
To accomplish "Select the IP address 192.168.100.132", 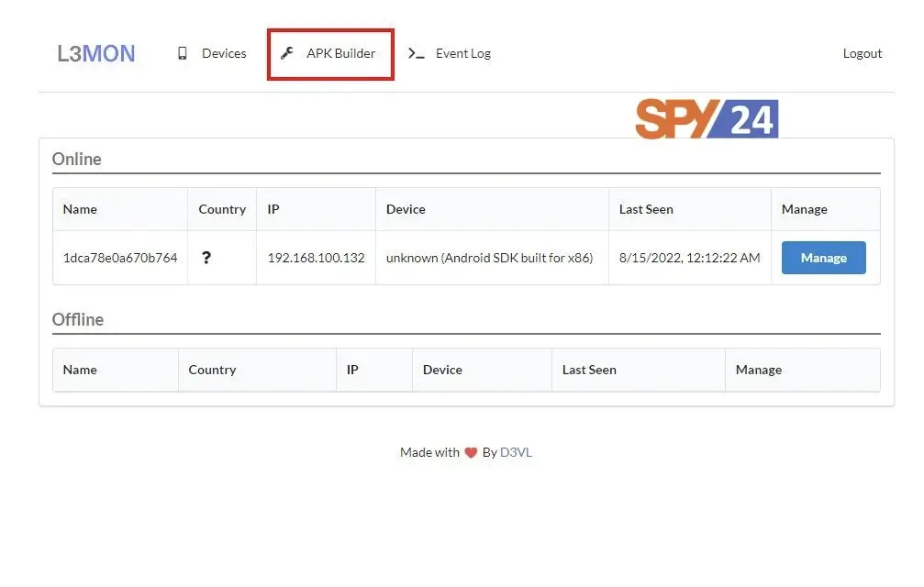I will (316, 258).
